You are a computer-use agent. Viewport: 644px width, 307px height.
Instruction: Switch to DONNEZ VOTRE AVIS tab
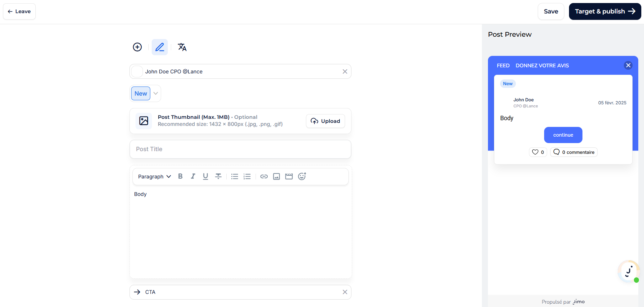click(x=542, y=66)
